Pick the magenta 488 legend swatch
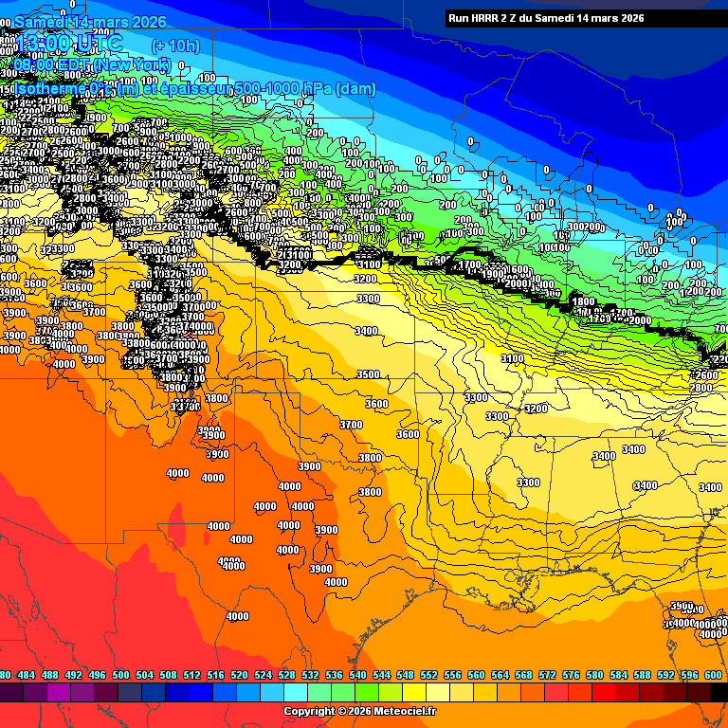728x728 pixels. point(59,693)
